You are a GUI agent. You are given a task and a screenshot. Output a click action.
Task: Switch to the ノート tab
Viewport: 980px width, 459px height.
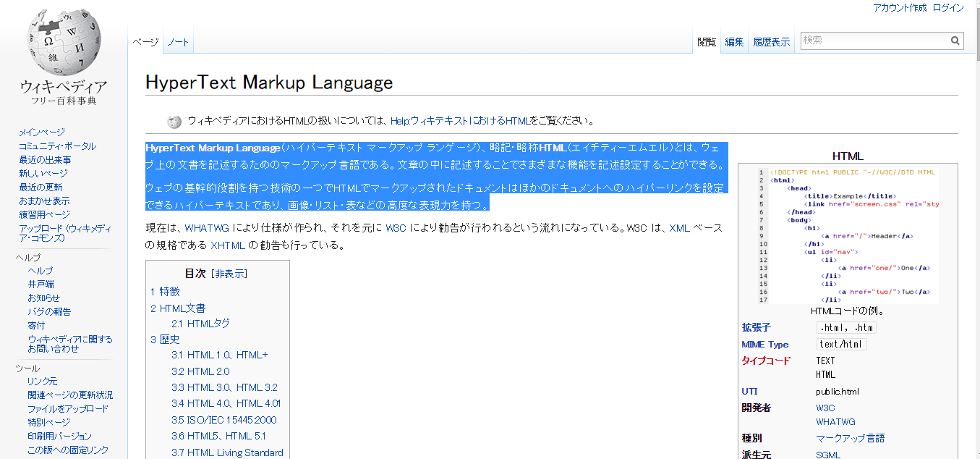178,42
